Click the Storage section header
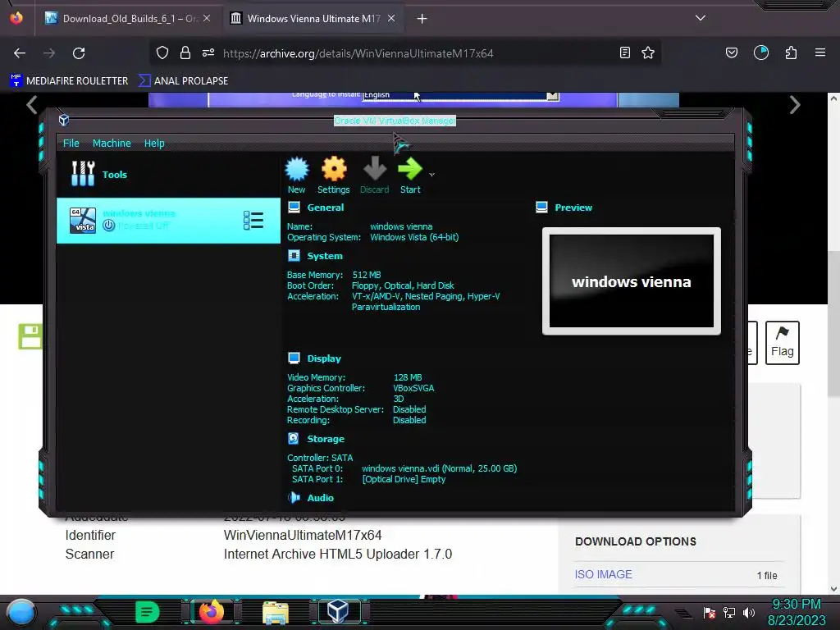Viewport: 840px width, 630px height. click(x=326, y=439)
